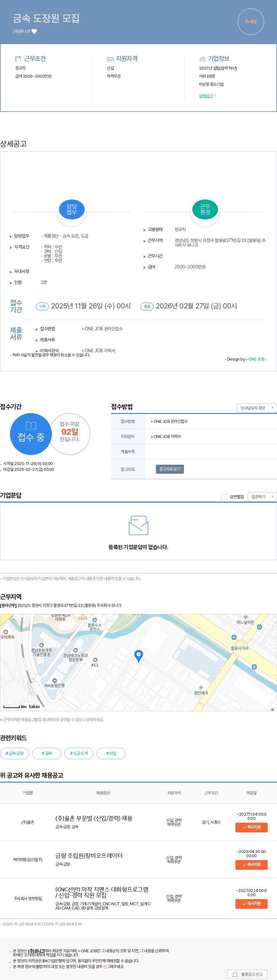277x980 pixels.
Task: Click the GS25 marker on the map
Action: 82,617
